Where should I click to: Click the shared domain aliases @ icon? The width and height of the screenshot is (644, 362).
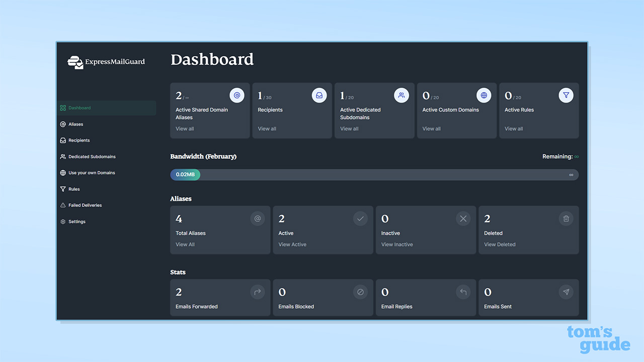point(237,95)
